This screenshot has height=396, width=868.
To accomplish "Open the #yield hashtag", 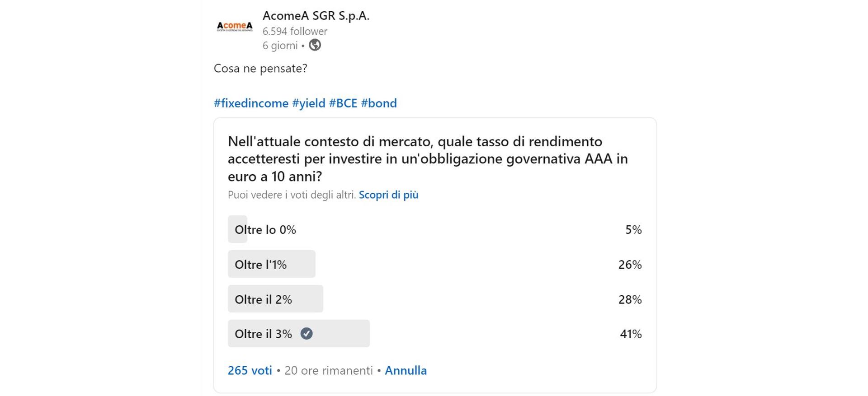I will [x=308, y=103].
